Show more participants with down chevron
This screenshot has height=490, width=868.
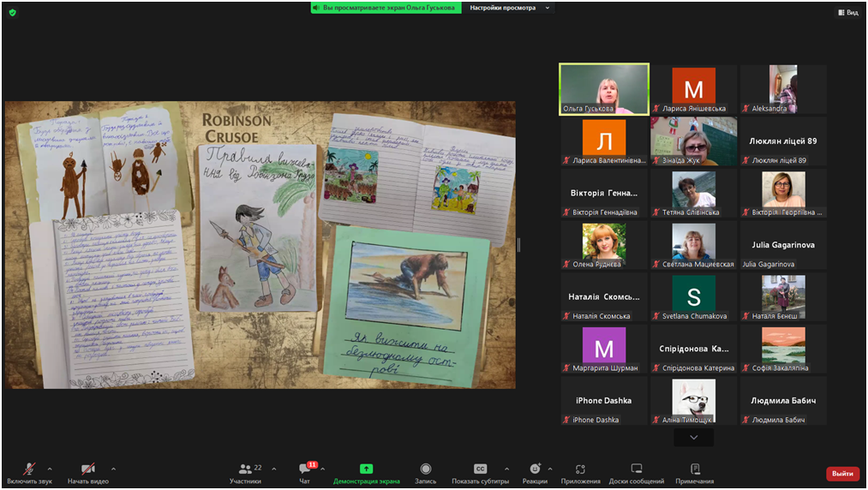693,437
